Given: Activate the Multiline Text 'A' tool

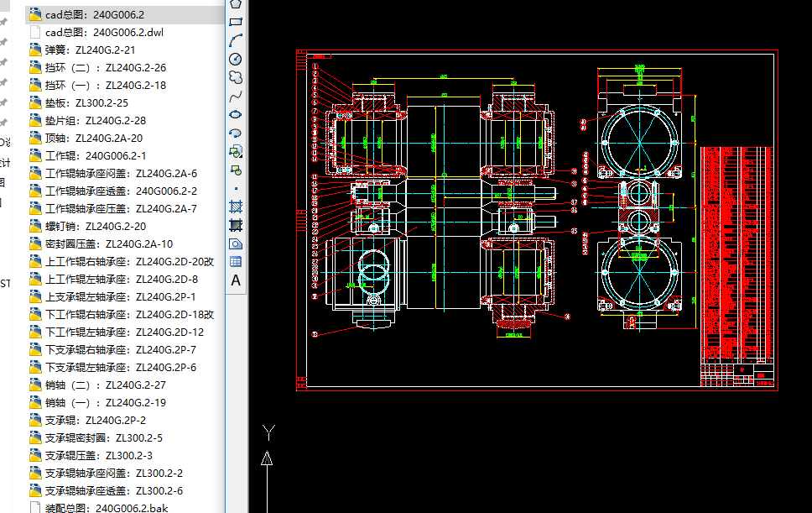Looking at the screenshot, I should [236, 280].
